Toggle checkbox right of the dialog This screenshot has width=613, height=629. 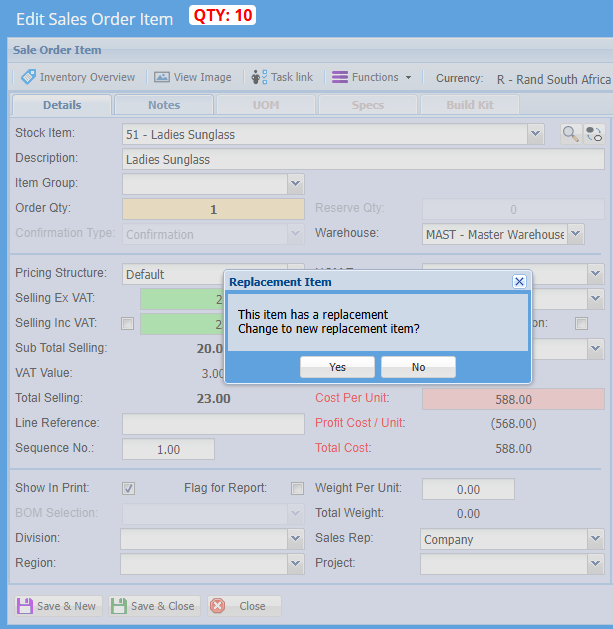click(581, 323)
